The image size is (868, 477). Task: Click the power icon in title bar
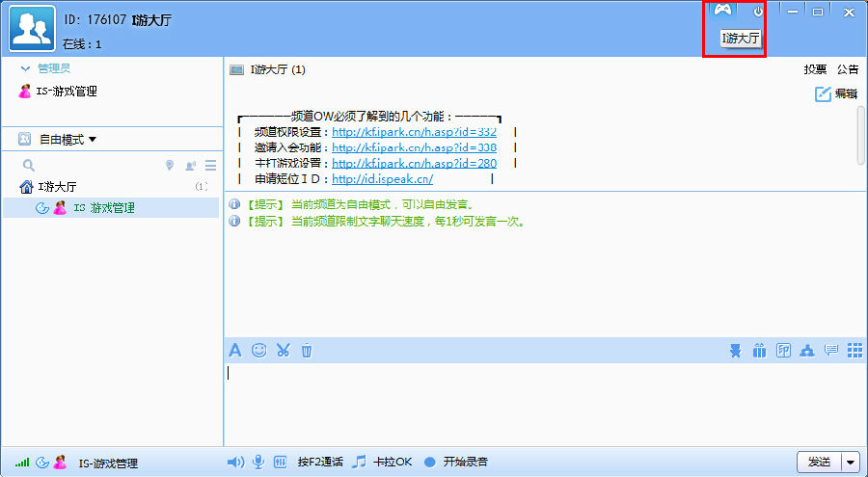(x=758, y=12)
